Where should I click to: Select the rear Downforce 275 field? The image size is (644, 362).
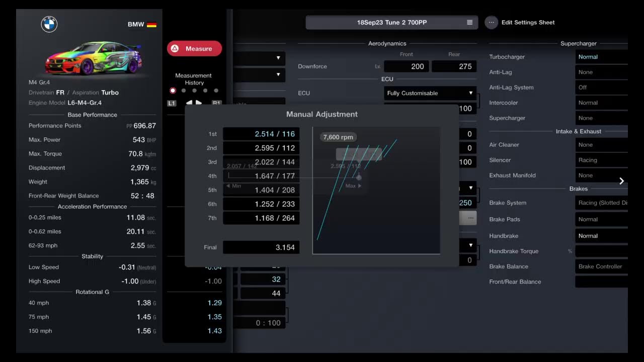454,66
